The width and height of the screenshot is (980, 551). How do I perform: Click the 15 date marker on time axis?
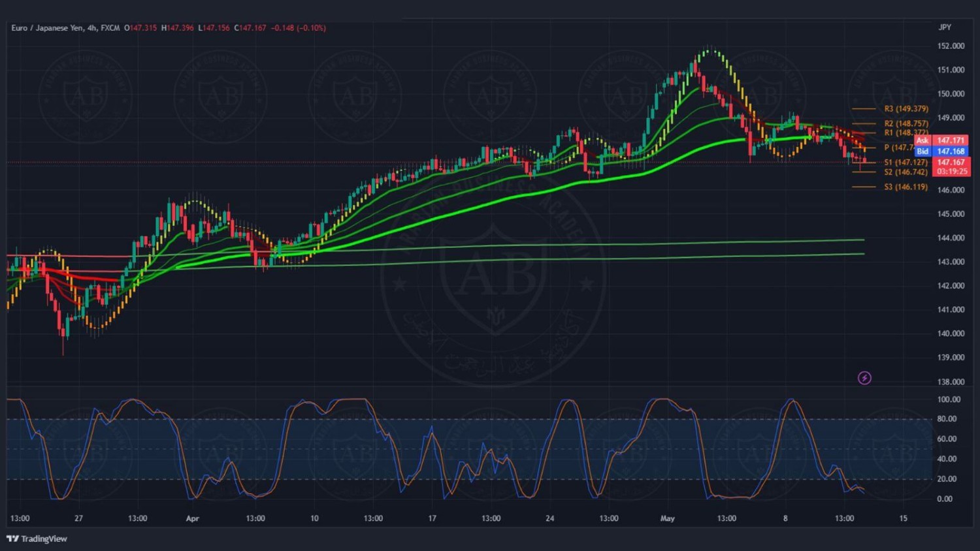click(903, 518)
